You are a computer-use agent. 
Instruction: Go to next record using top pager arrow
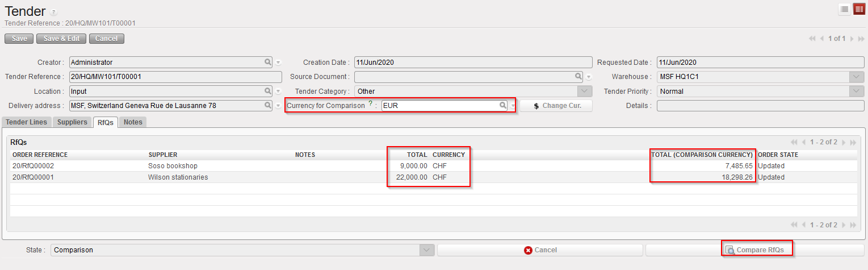[852, 39]
